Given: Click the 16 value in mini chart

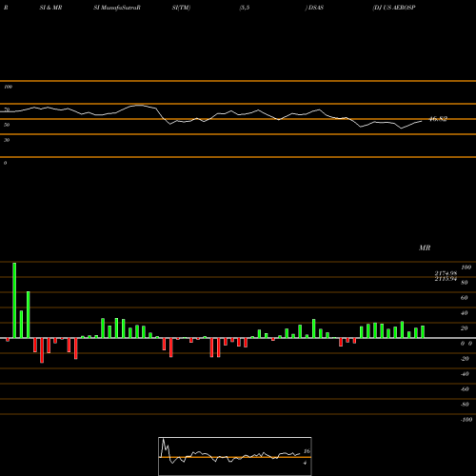Looking at the screenshot, I should [307, 451].
